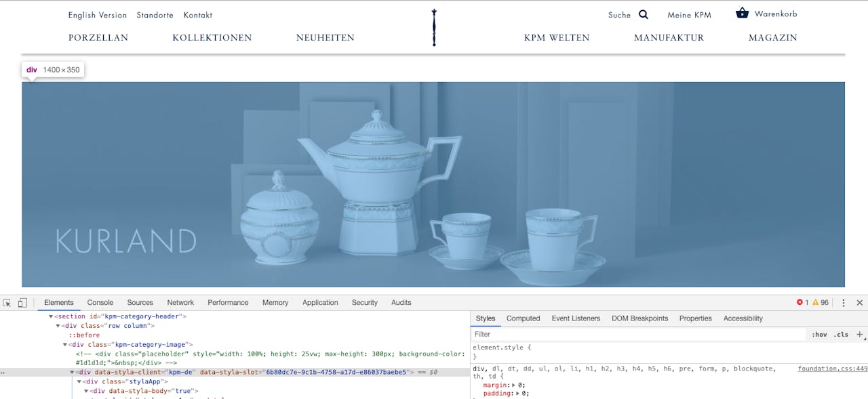Open the Audits tab
The height and width of the screenshot is (399, 868).
point(401,303)
